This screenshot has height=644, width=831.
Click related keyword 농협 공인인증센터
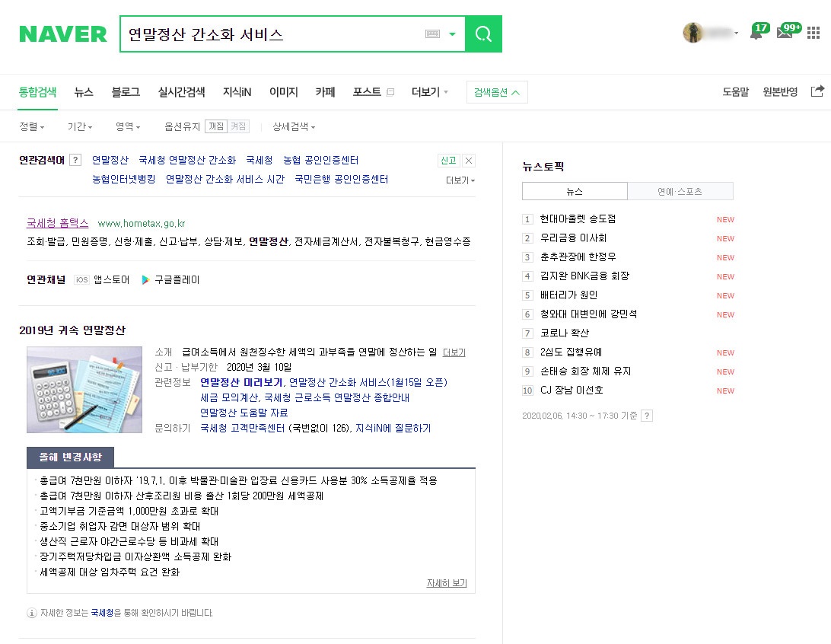(320, 160)
